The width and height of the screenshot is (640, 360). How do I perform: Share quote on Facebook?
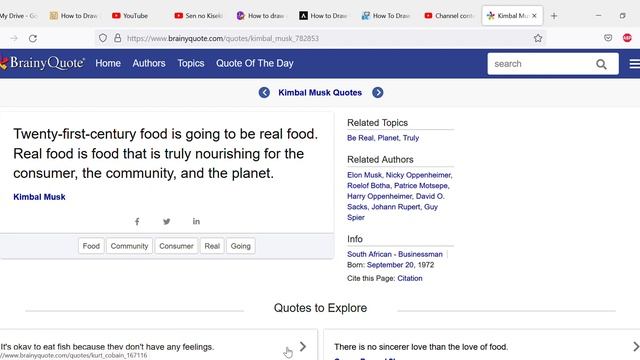[137, 222]
